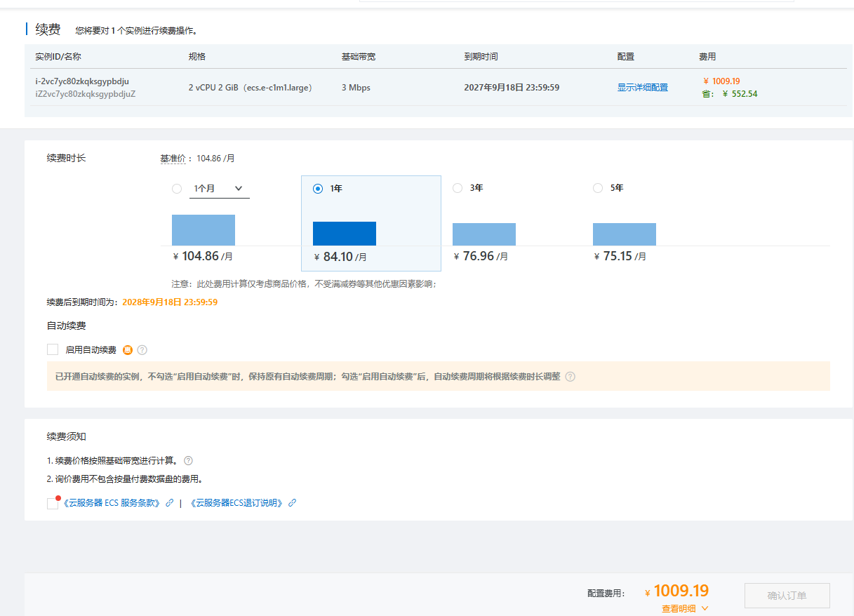Click the 配置 column header
The height and width of the screenshot is (616, 854).
626,57
